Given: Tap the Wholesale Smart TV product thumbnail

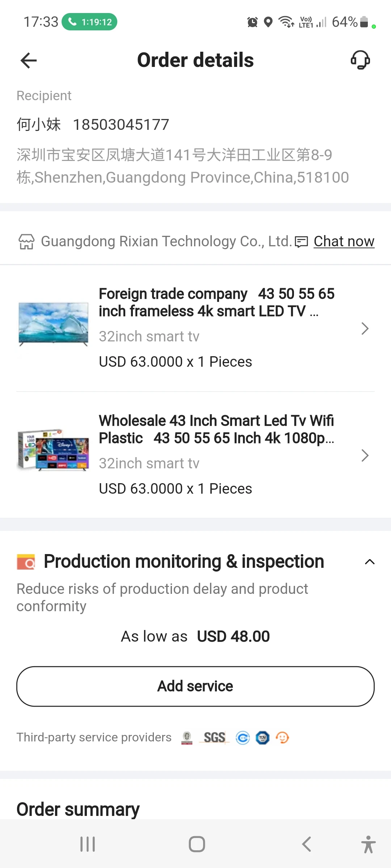Looking at the screenshot, I should [x=53, y=450].
